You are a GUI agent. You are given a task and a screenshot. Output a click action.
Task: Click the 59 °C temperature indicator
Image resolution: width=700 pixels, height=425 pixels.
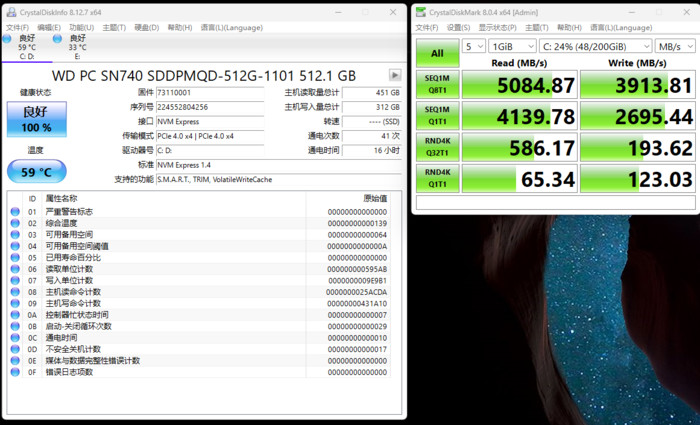click(35, 171)
